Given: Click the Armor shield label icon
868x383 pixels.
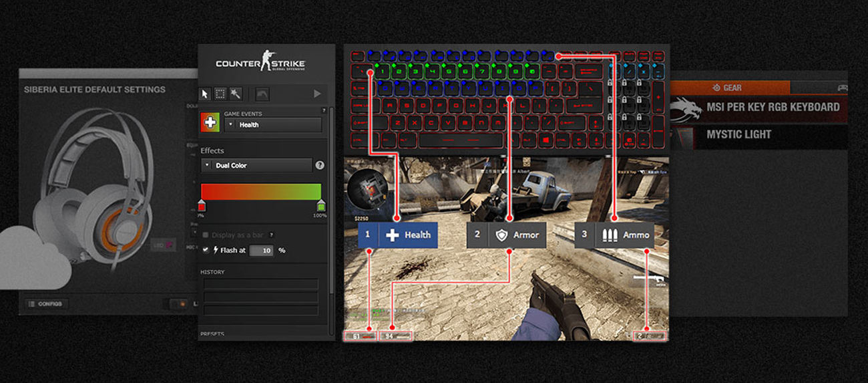Looking at the screenshot, I should click(501, 235).
